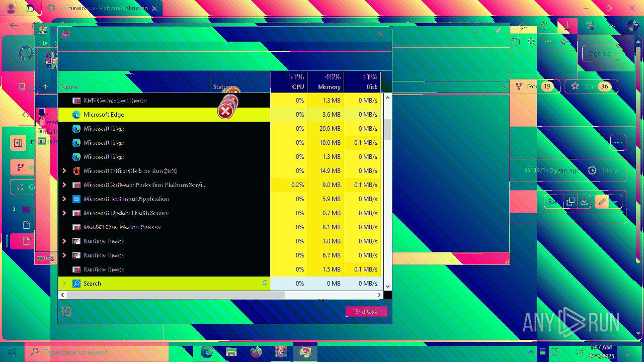The width and height of the screenshot is (644, 362).
Task: Open Firefox from the taskbar
Action: point(256,352)
